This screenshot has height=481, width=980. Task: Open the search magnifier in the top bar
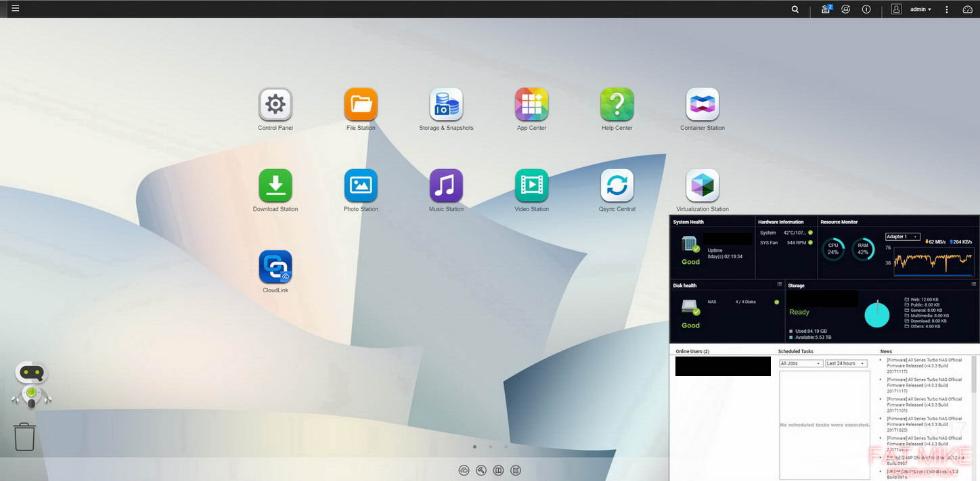click(x=795, y=9)
